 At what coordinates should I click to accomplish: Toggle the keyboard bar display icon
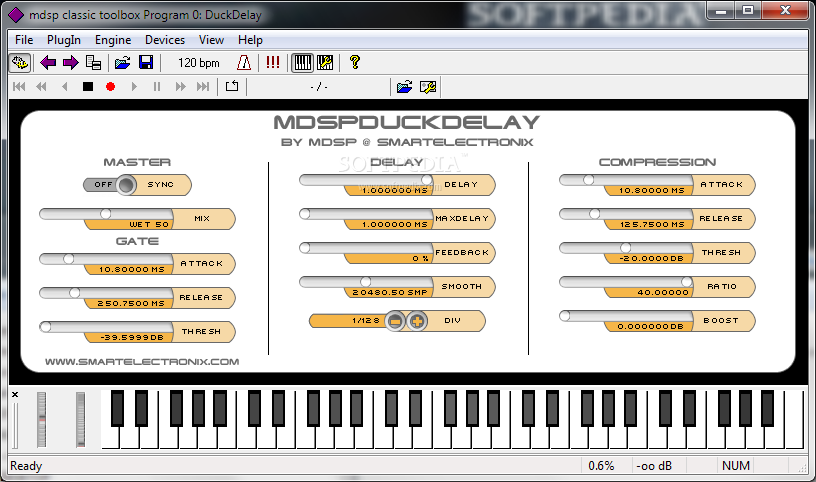point(302,63)
